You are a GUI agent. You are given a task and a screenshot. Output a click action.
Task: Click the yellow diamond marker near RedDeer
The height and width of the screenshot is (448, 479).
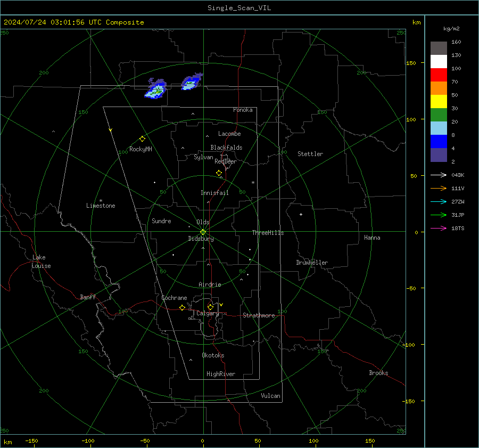pyautogui.click(x=219, y=173)
